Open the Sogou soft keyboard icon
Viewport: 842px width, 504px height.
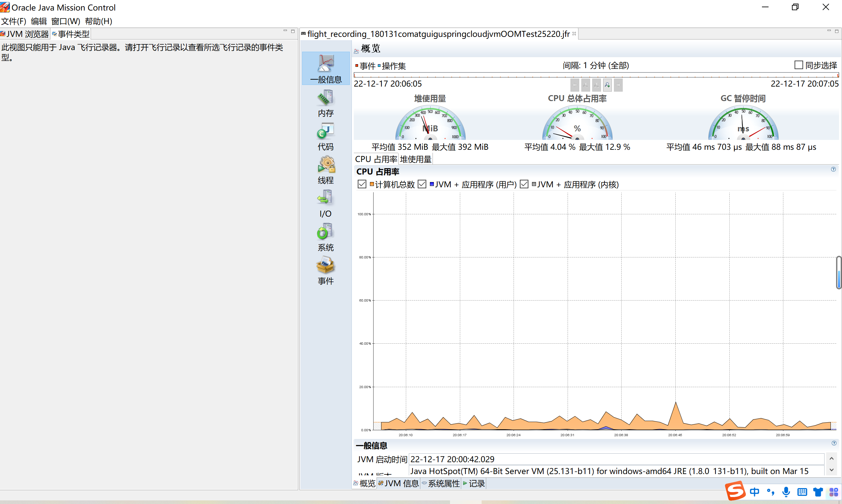pyautogui.click(x=802, y=492)
